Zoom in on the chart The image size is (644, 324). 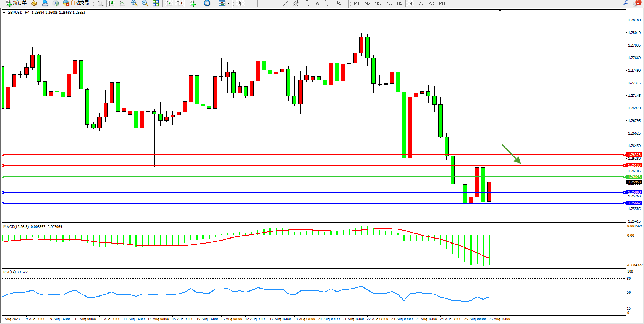point(134,3)
